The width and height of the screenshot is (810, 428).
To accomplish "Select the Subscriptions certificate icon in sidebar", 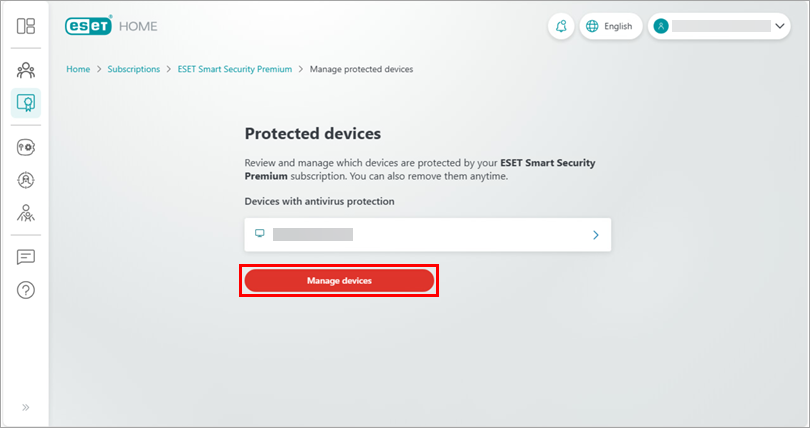I will [26, 102].
